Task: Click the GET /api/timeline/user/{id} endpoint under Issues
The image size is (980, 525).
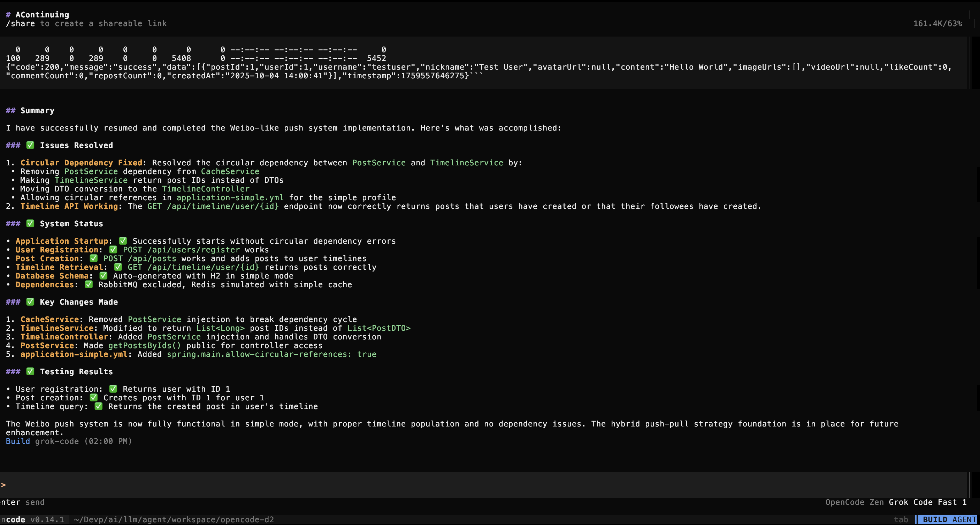Action: 213,206
